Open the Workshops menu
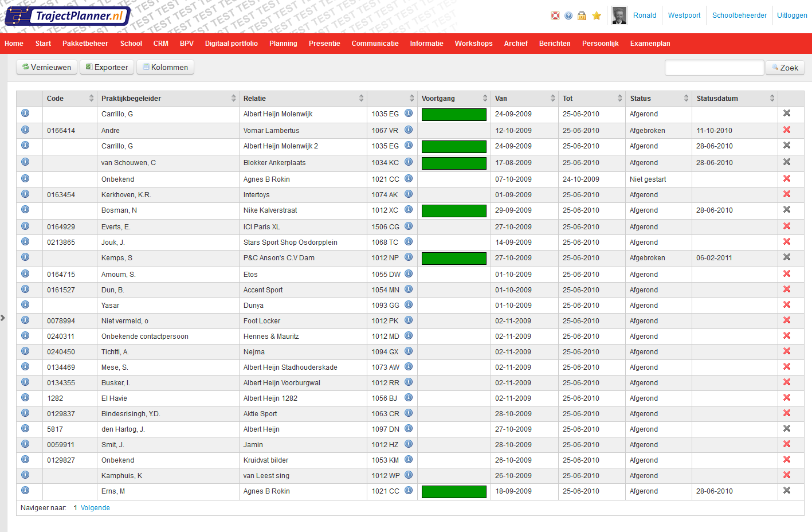 473,44
